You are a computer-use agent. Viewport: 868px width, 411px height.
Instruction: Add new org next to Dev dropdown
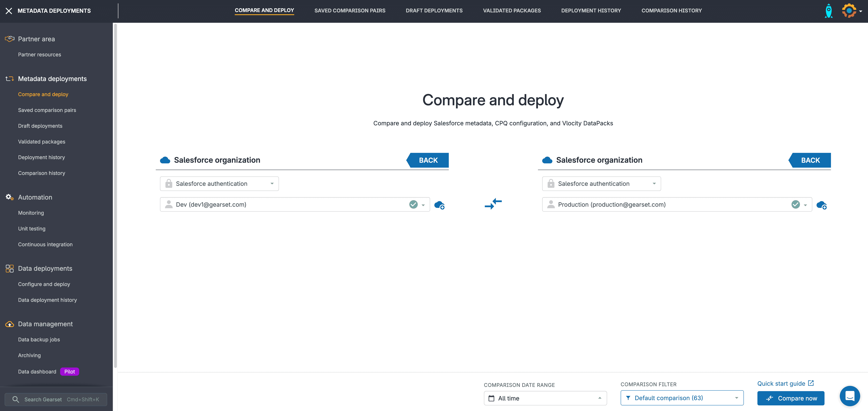click(439, 205)
